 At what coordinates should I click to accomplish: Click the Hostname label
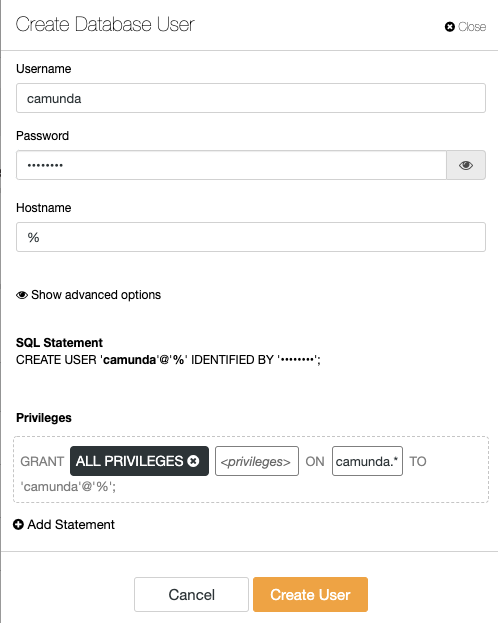pyautogui.click(x=44, y=207)
